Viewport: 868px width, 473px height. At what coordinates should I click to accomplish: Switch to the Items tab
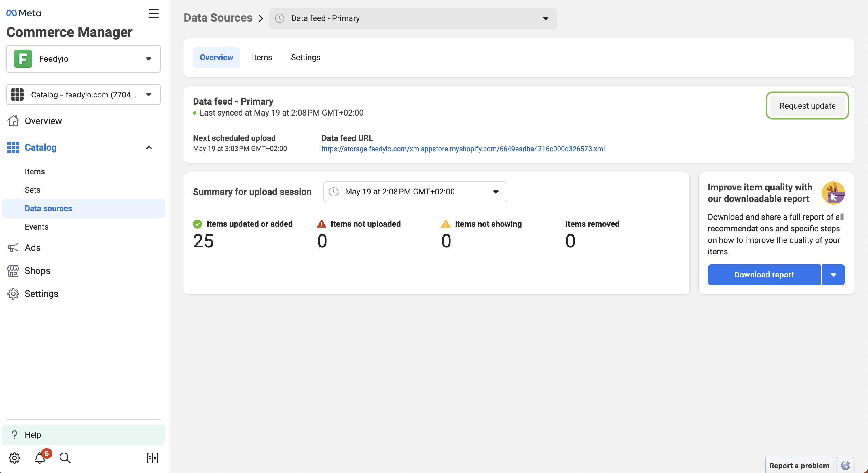tap(262, 58)
